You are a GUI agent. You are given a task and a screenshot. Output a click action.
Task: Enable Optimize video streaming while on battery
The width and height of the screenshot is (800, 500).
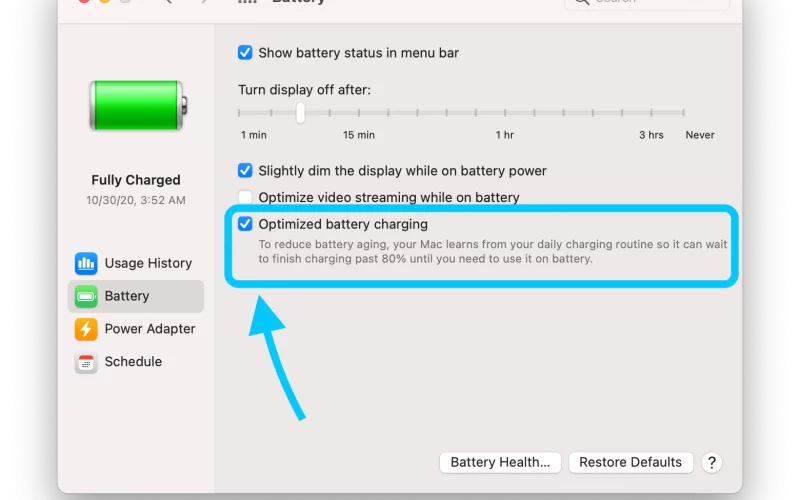245,197
